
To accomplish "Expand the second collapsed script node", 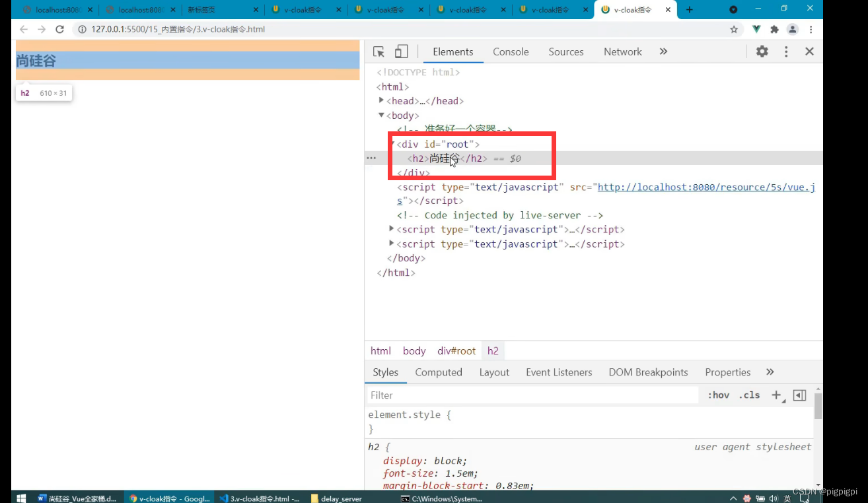I will tap(392, 244).
